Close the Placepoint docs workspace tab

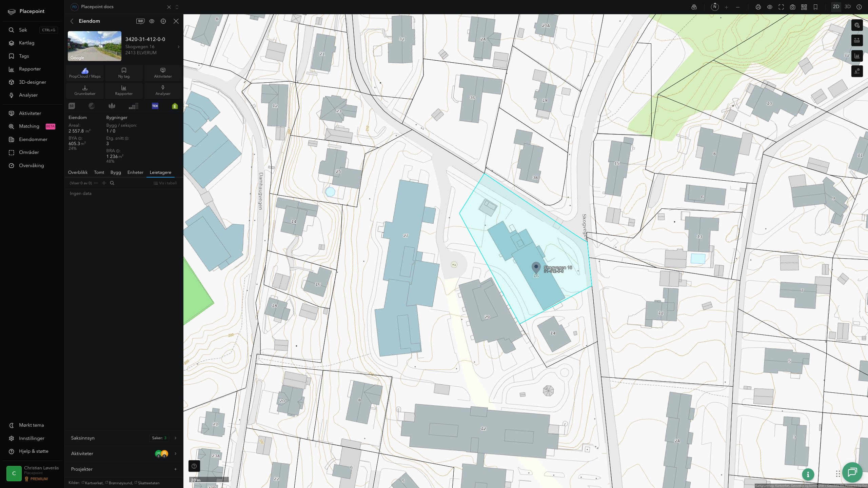(169, 7)
